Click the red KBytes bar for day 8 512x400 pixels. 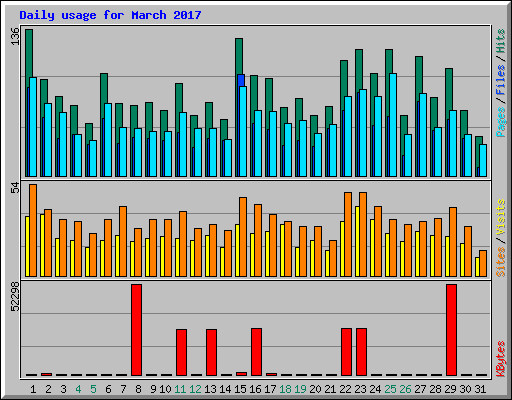[x=136, y=330]
